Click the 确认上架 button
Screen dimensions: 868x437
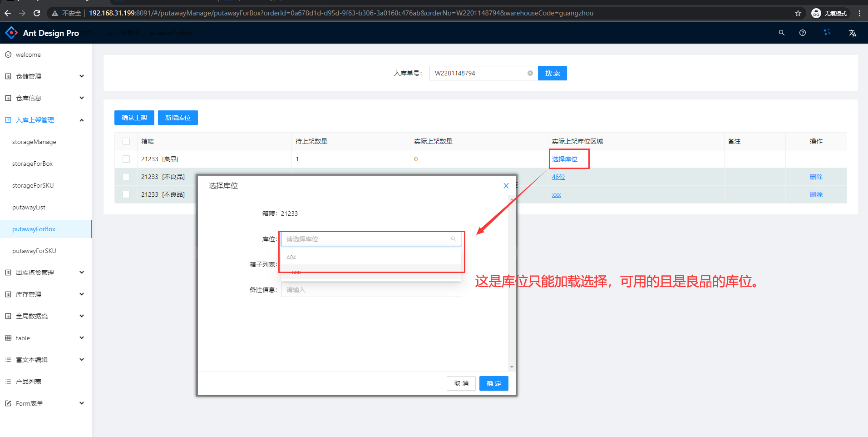click(134, 118)
